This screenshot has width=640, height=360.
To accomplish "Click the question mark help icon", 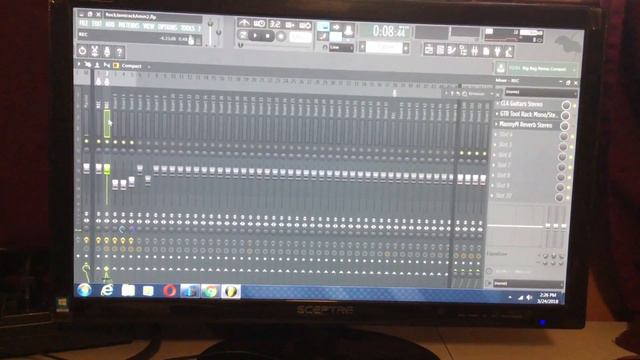I will click(x=119, y=52).
